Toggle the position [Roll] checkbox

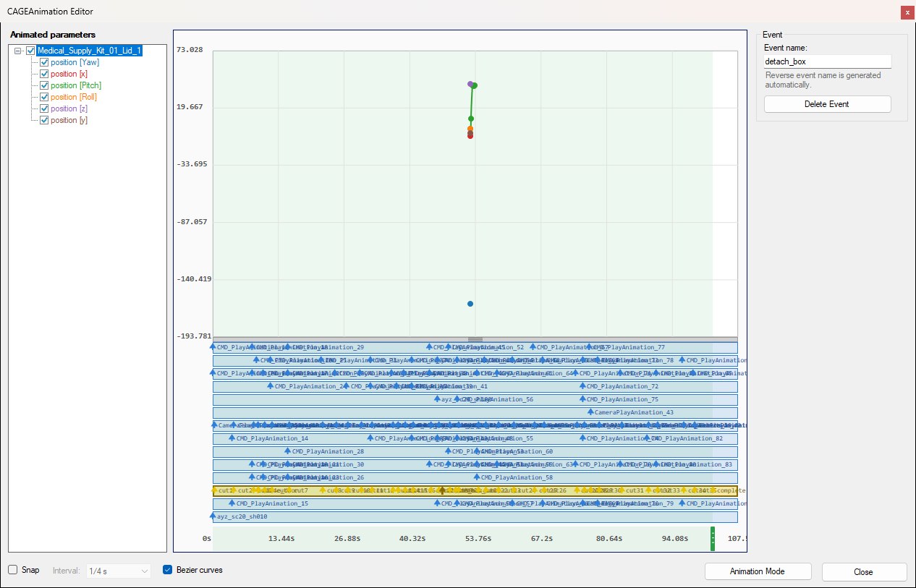(44, 97)
